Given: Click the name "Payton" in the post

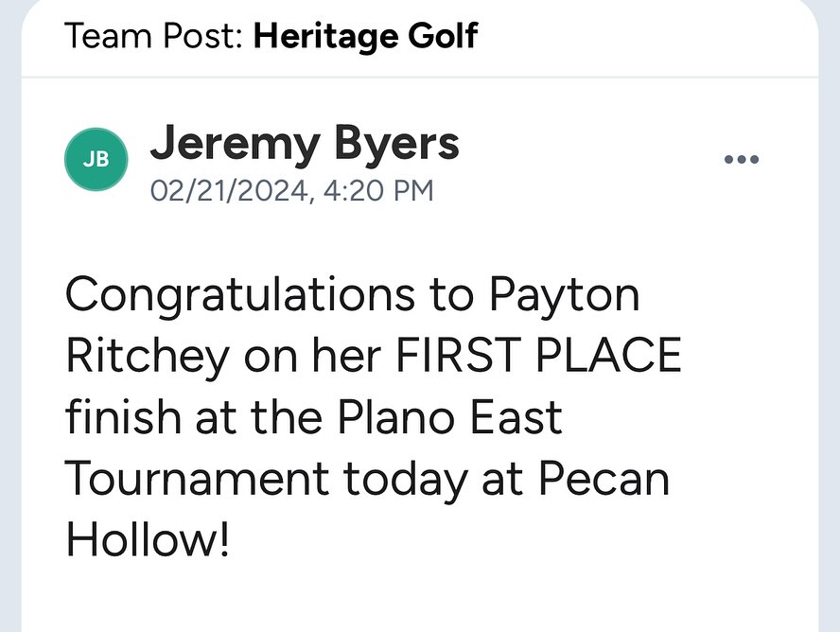Looking at the screenshot, I should (565, 295).
